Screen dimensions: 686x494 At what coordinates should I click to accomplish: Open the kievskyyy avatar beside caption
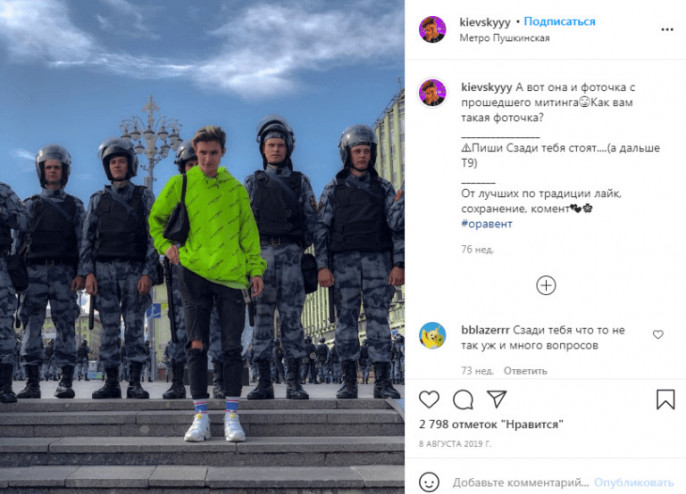pos(433,93)
